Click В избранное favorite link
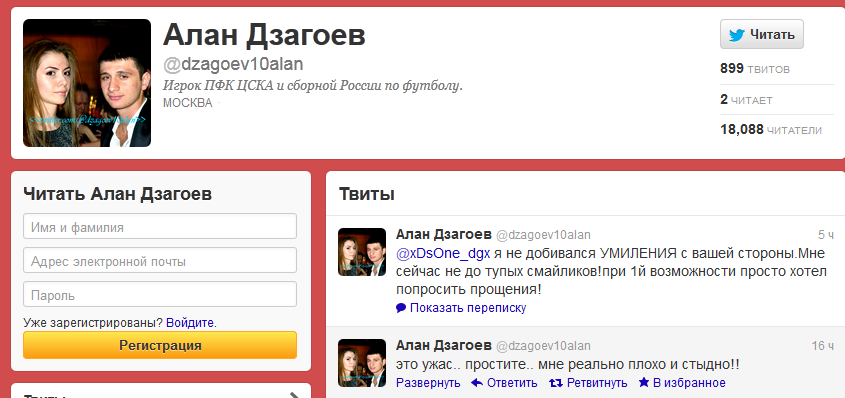845x398 pixels. click(689, 383)
